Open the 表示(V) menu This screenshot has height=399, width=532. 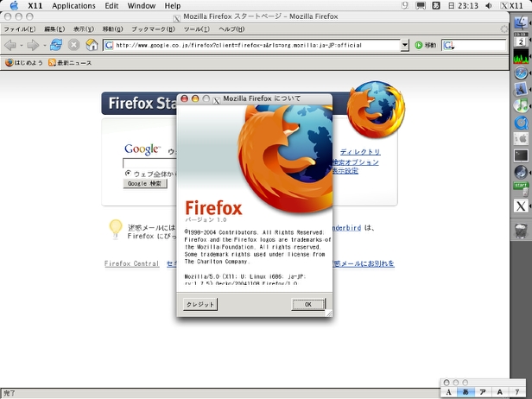(84, 29)
